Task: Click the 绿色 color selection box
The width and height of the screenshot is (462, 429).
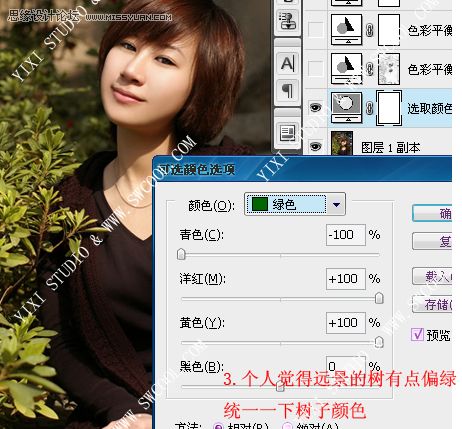Action: [286, 204]
